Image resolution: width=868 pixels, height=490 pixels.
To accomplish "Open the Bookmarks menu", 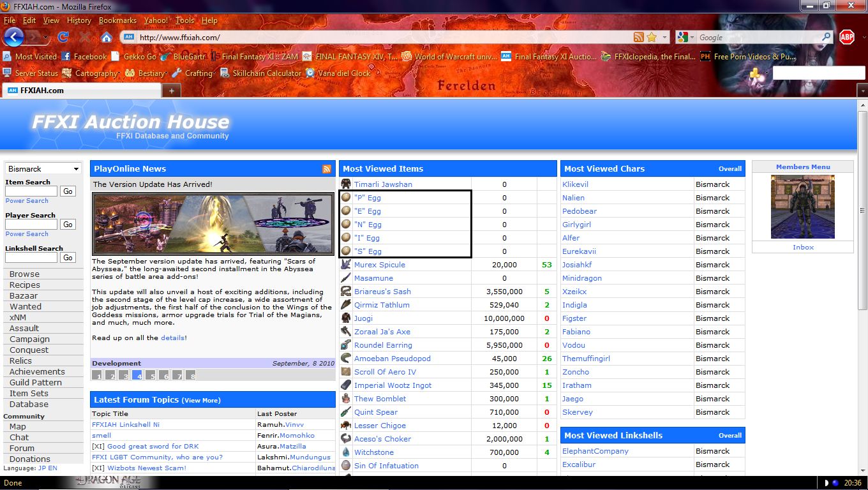I will click(117, 20).
